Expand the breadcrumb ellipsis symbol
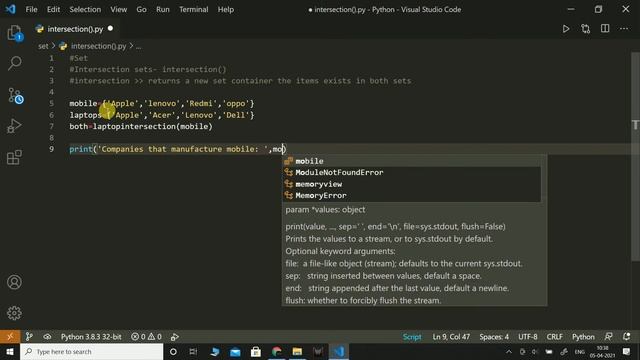Image resolution: width=640 pixels, height=360 pixels. tap(138, 46)
